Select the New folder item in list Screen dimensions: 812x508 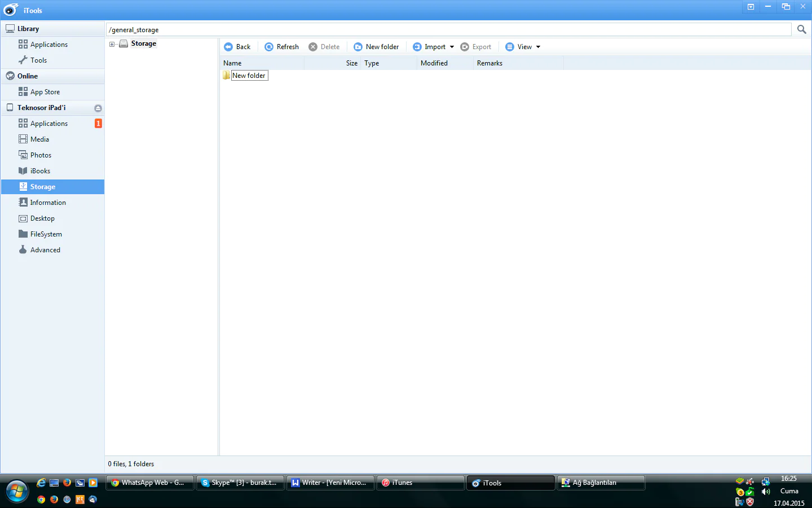tap(249, 76)
